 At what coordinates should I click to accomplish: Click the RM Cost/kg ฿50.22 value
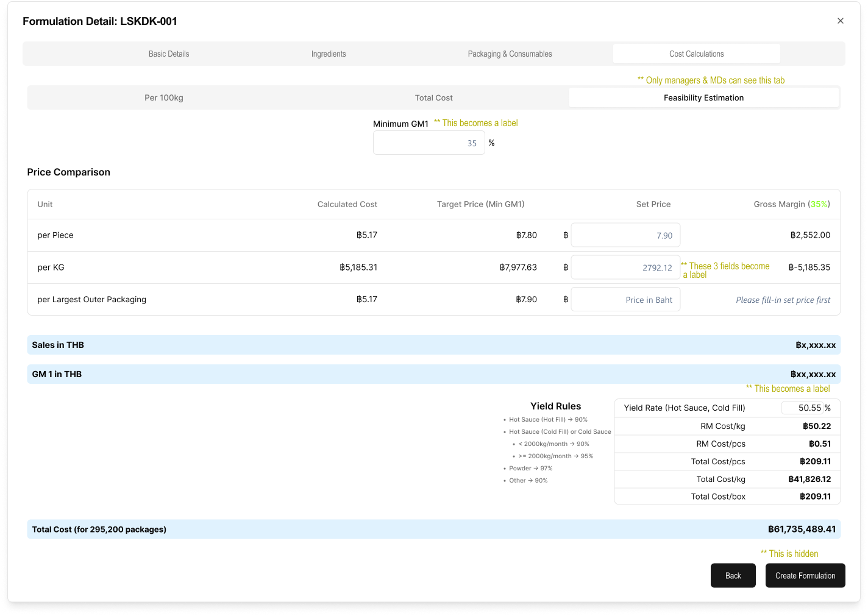[816, 426]
